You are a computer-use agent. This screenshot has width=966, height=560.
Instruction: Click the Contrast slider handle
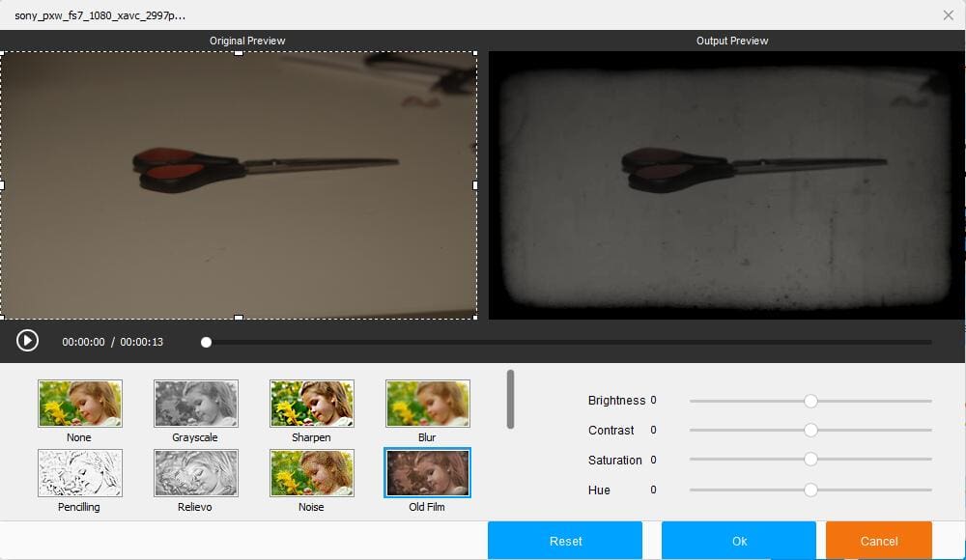click(810, 431)
